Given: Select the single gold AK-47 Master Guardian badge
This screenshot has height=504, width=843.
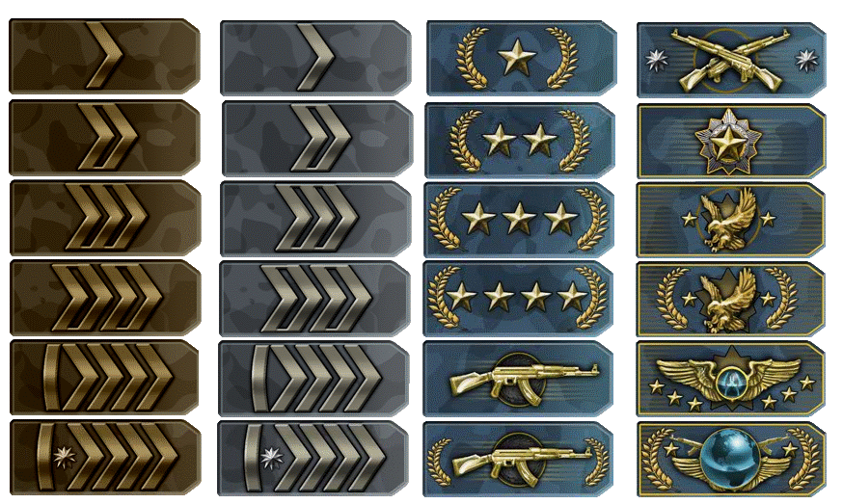Looking at the screenshot, I should click(518, 379).
